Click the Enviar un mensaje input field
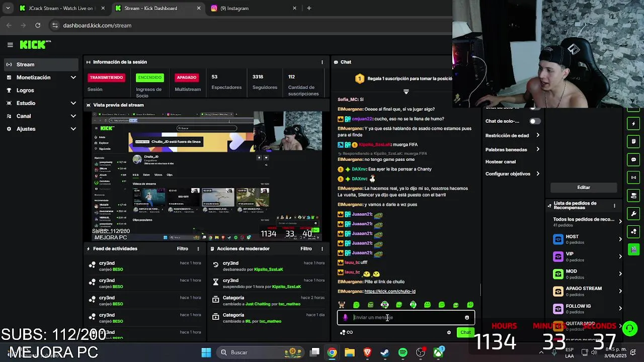This screenshot has height=362, width=644. [x=406, y=317]
